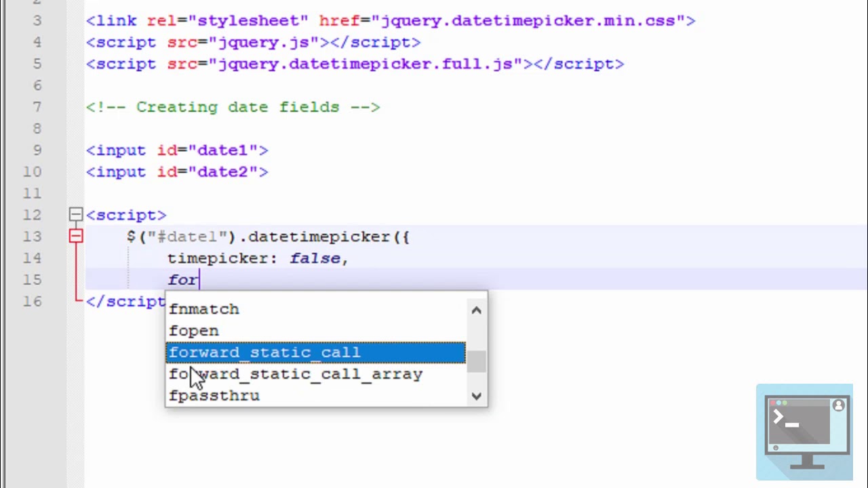
Task: Click the datetimepicker method name on line 13
Action: click(319, 237)
